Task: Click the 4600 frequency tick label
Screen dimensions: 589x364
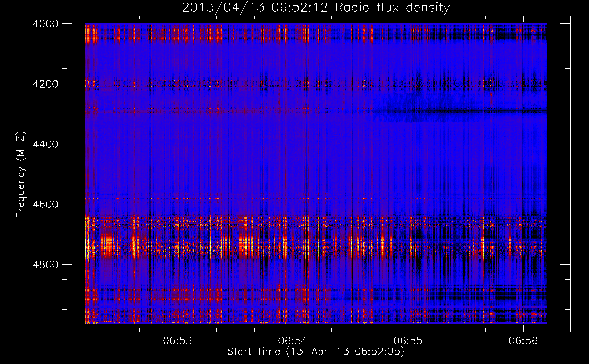Action: pyautogui.click(x=46, y=204)
